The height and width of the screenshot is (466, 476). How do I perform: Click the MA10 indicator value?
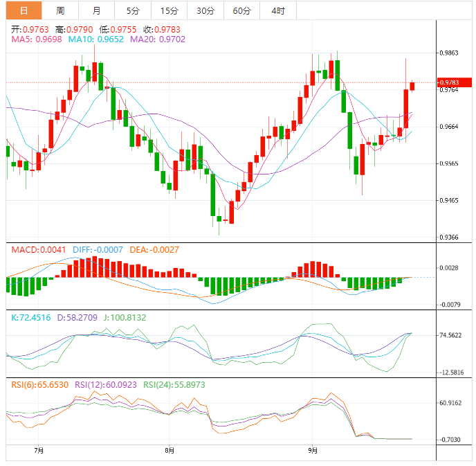click(x=97, y=40)
